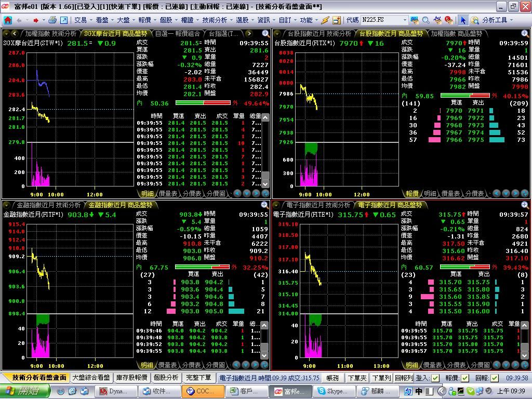Click right arrow button under 台股指數 quote panel

(x=515, y=193)
